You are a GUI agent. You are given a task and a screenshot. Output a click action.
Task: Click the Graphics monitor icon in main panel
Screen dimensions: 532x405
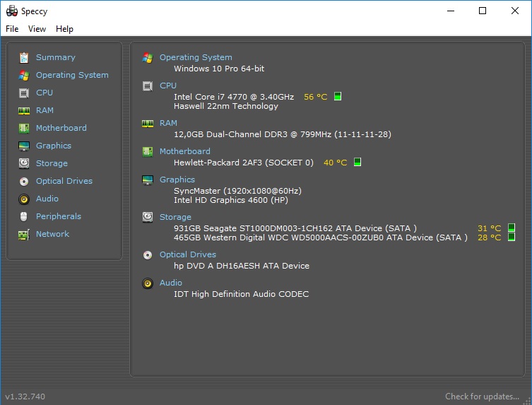(148, 180)
